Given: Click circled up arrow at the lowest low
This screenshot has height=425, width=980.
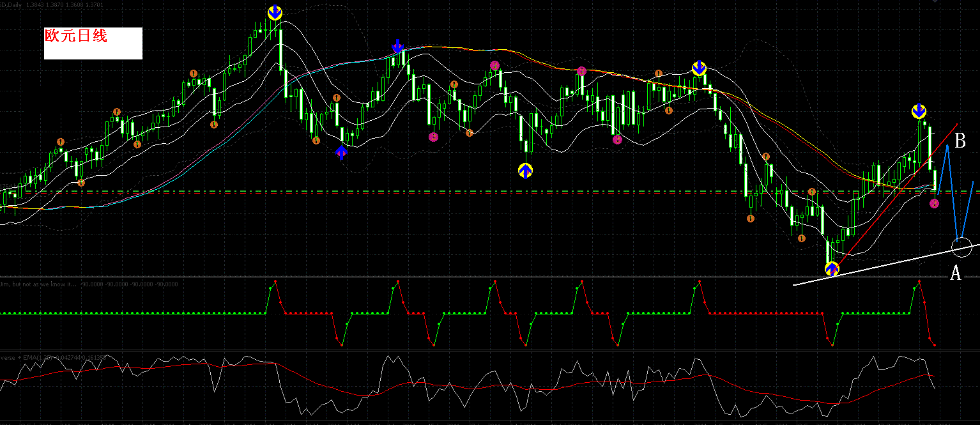Looking at the screenshot, I should click(x=831, y=268).
